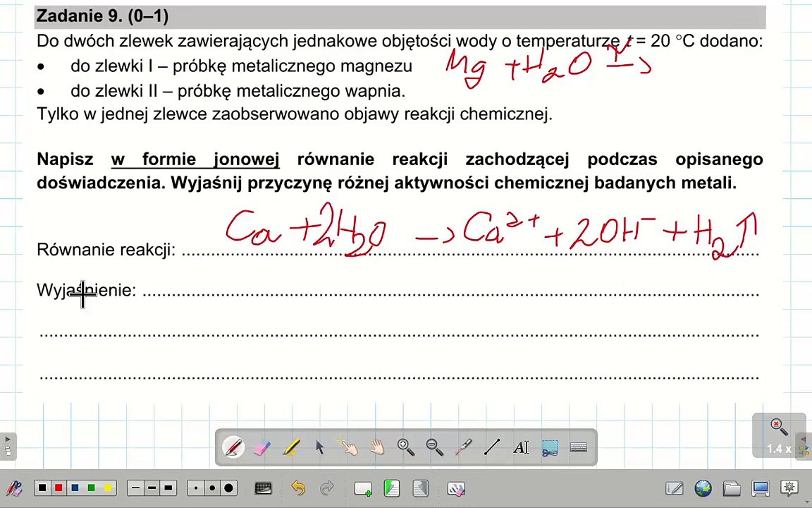The width and height of the screenshot is (812, 508).
Task: Open the documents folder icon
Action: point(731,488)
